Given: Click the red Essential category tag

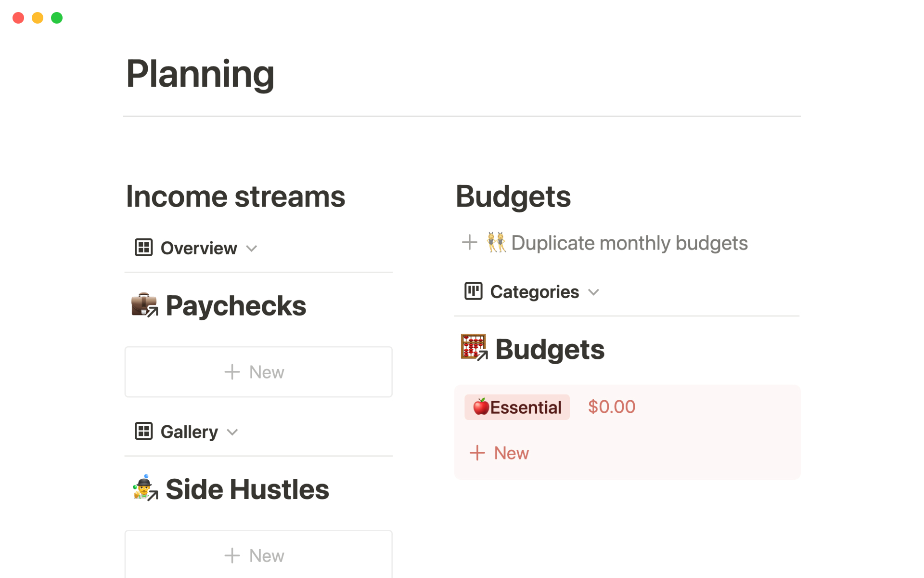Looking at the screenshot, I should 517,407.
